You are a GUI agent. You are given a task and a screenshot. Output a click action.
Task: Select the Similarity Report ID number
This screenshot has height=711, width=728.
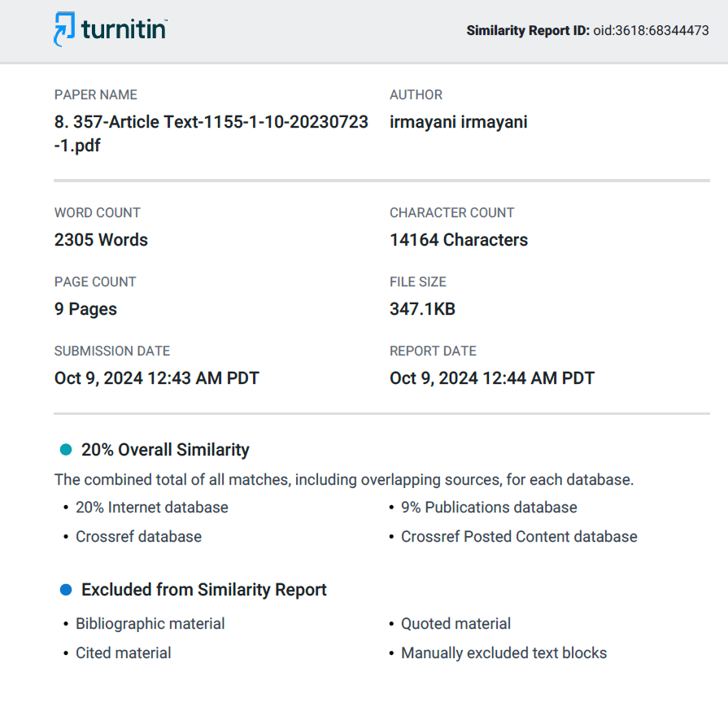tap(651, 31)
